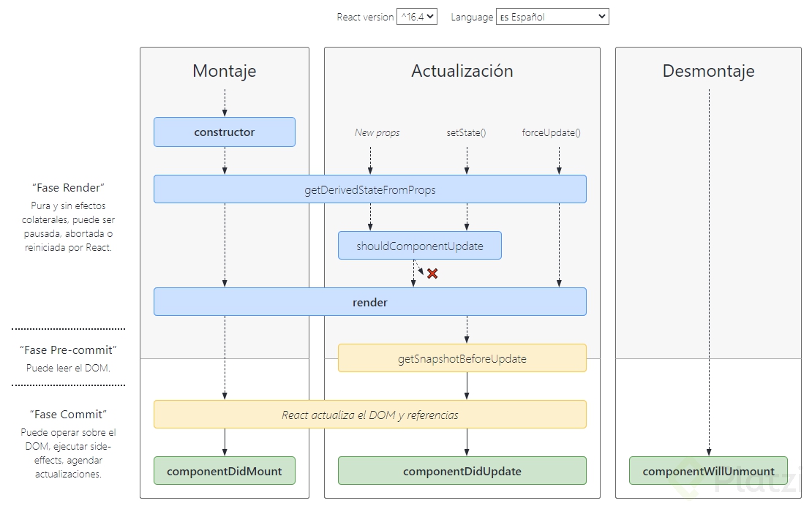Viewport: 812px width, 506px height.
Task: Click the getSnapshotBeforeUpdate box
Action: (462, 358)
